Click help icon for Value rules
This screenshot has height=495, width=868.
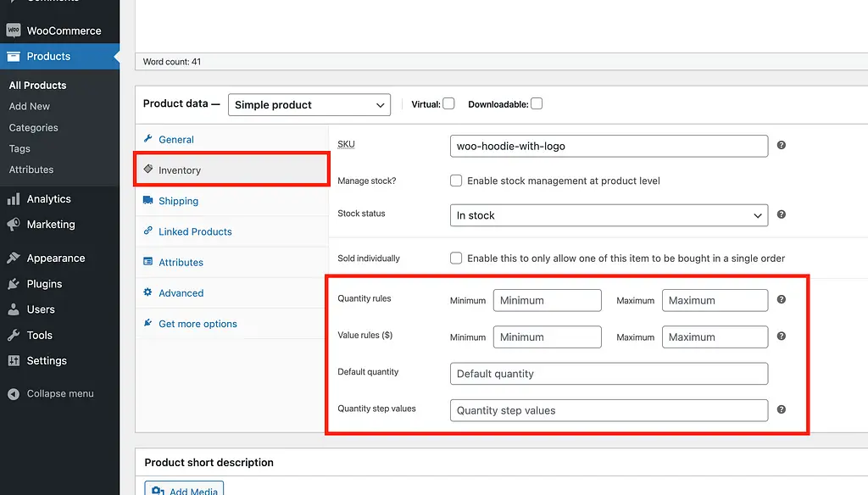[x=781, y=336]
